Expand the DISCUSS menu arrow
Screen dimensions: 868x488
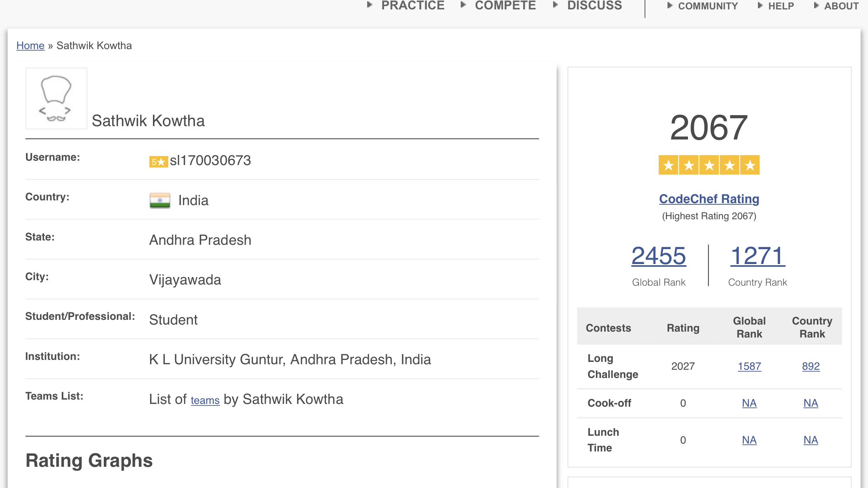(555, 5)
